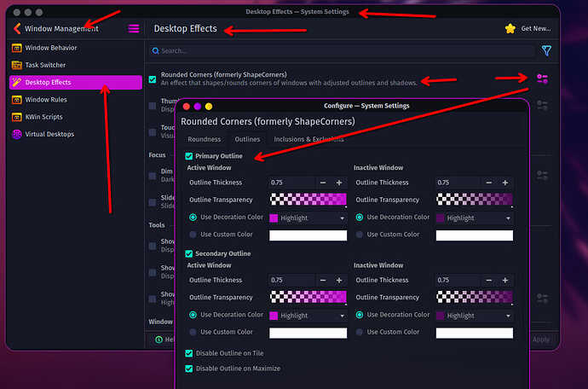Screen dimensions: 588x389
Task: Open Rounded Corners configure sliders icon
Action: [542, 78]
